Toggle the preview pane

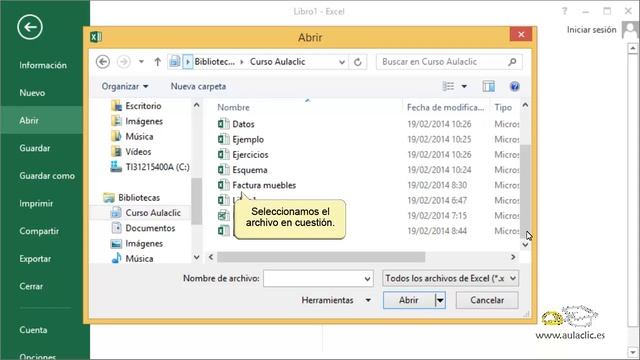489,86
